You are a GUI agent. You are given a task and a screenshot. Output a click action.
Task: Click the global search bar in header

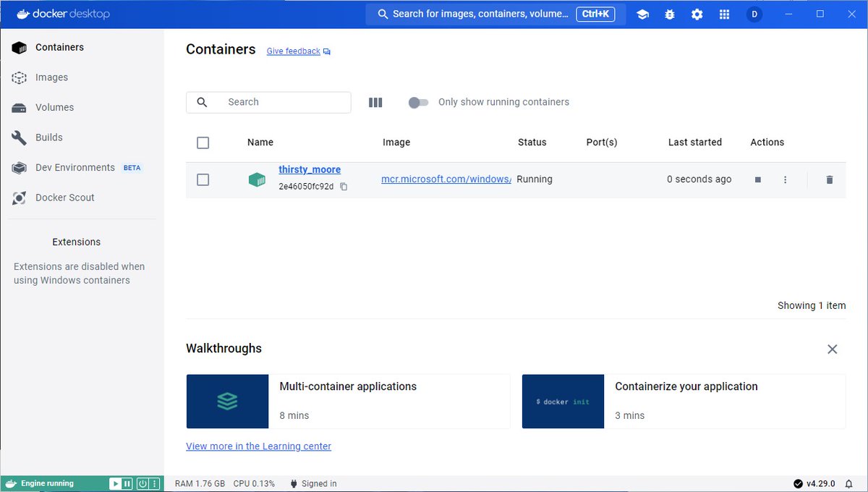[495, 14]
